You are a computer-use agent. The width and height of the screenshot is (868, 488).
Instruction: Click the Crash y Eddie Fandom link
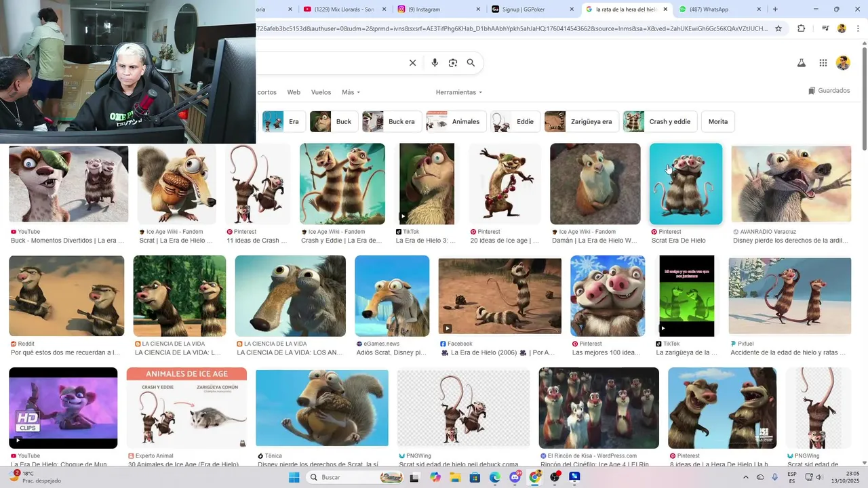pyautogui.click(x=342, y=241)
